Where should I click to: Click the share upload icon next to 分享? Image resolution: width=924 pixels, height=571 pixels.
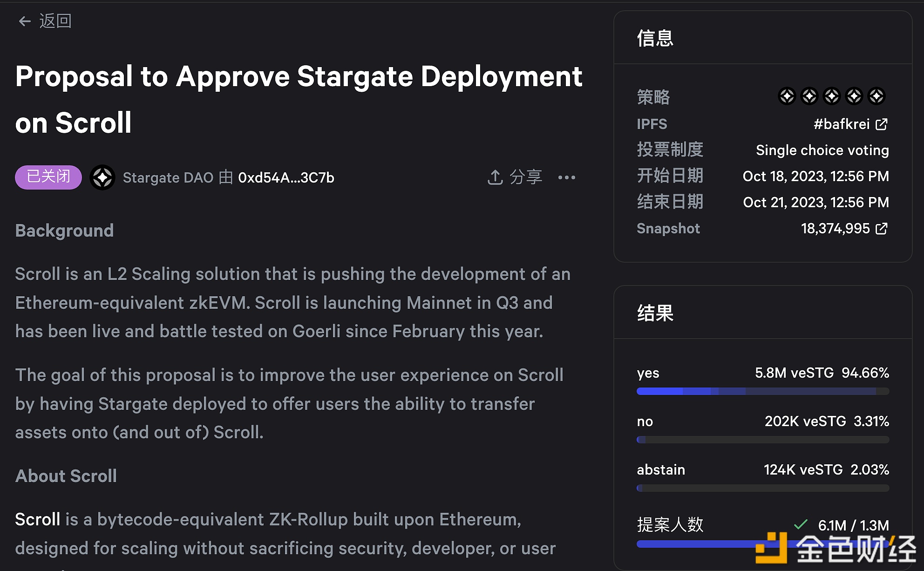click(x=495, y=177)
